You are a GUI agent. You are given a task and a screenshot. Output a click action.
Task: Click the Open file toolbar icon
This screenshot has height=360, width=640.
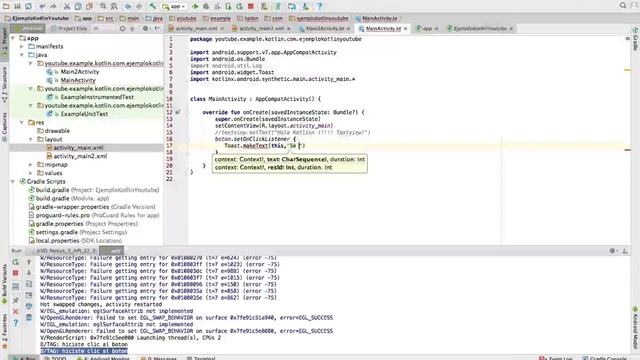pyautogui.click(x=6, y=6)
